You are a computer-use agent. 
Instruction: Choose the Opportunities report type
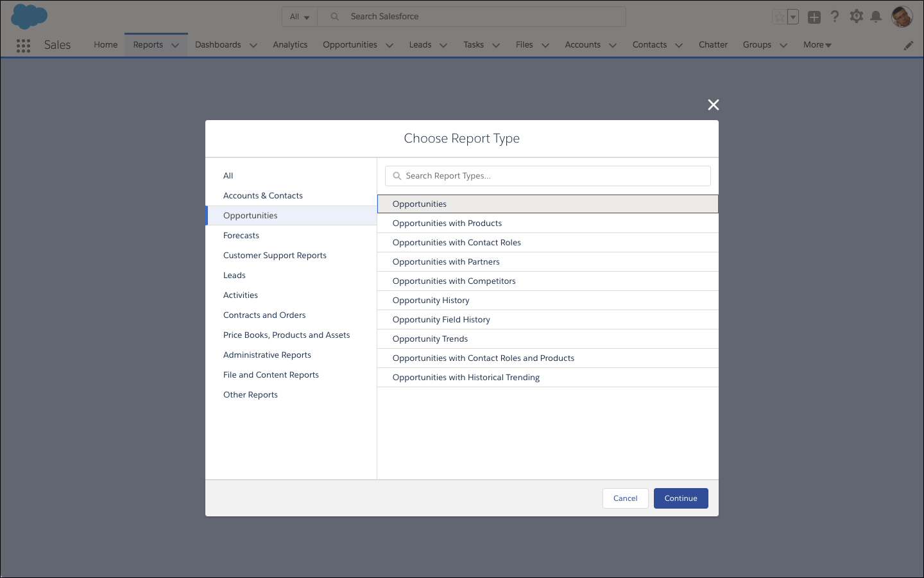pyautogui.click(x=548, y=204)
